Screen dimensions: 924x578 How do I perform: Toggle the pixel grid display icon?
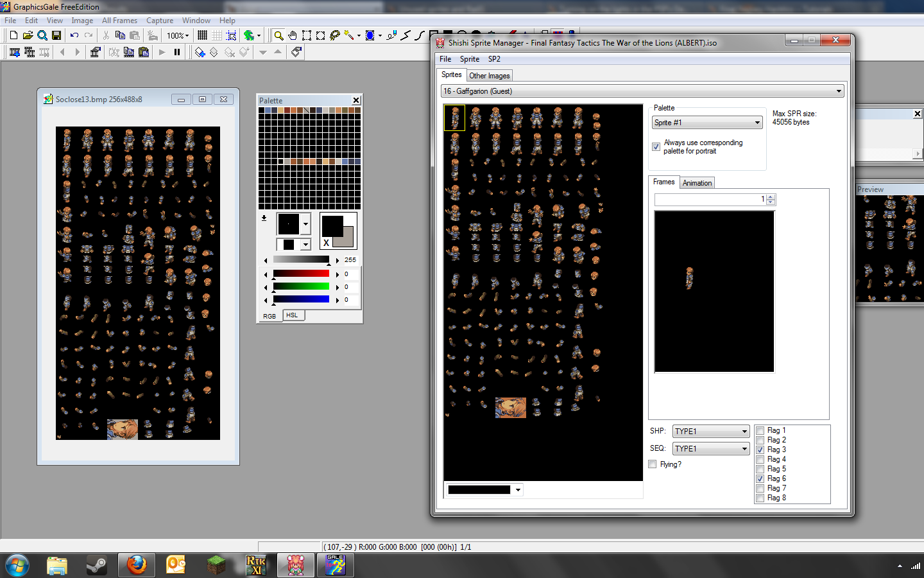[203, 35]
